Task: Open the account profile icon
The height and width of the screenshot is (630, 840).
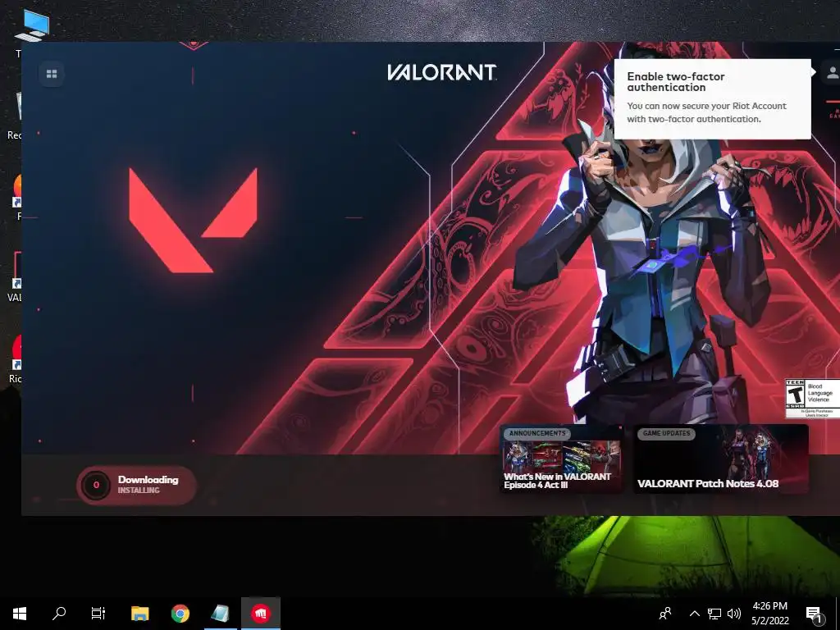Action: click(832, 72)
